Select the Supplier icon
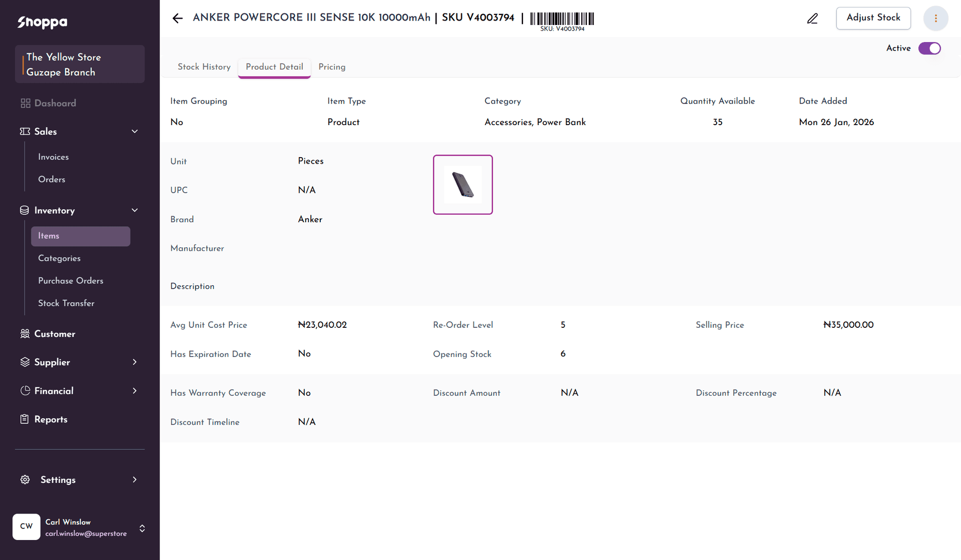Screen dimensions: 961x560 [24, 362]
